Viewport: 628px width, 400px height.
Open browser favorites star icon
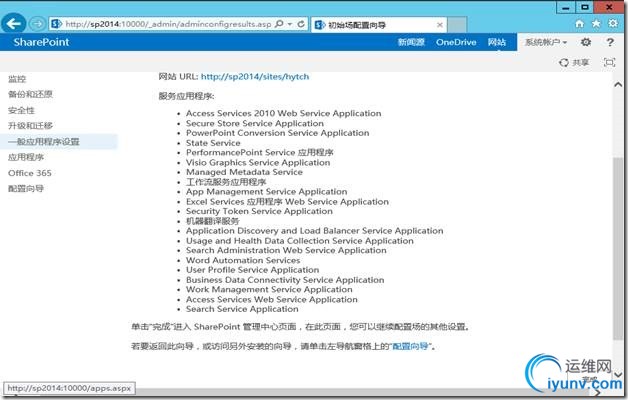(x=596, y=24)
